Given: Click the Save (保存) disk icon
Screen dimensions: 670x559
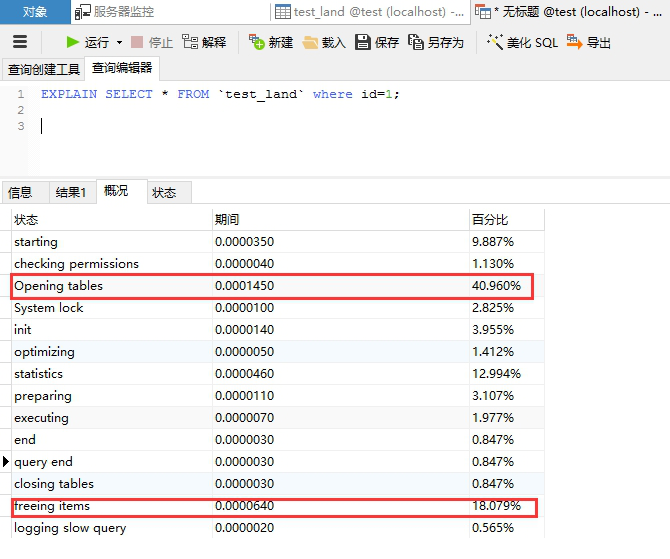Looking at the screenshot, I should [363, 42].
